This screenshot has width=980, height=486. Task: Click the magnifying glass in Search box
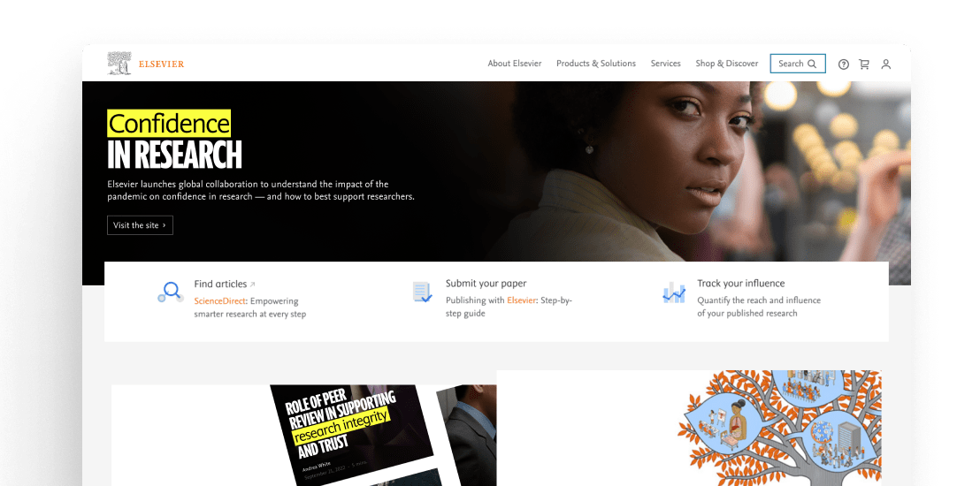tap(812, 64)
